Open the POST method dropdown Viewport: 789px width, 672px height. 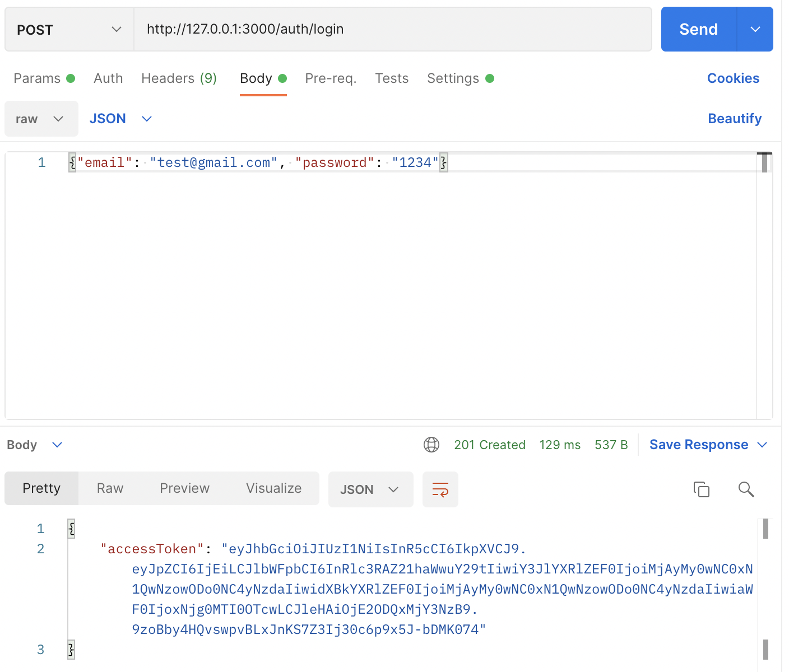coord(69,29)
